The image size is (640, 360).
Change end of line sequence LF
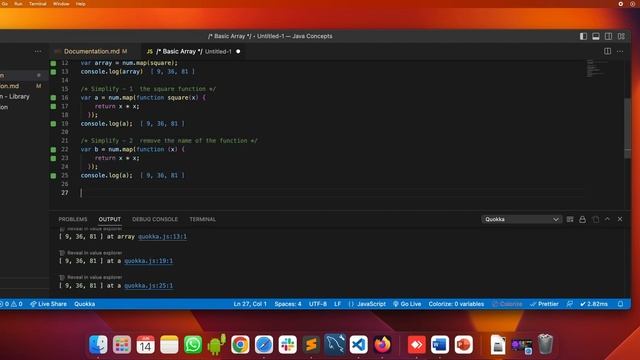click(x=338, y=304)
